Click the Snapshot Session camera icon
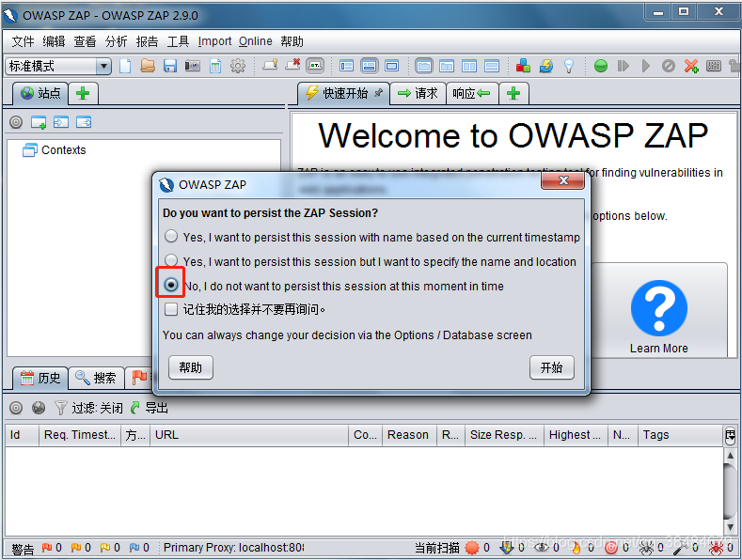This screenshot has width=742, height=560. [193, 66]
